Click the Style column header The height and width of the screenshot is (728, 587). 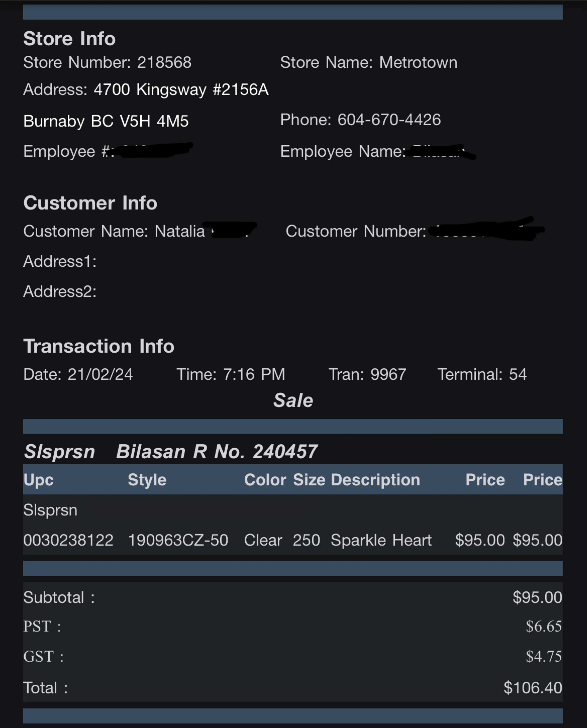click(x=147, y=480)
